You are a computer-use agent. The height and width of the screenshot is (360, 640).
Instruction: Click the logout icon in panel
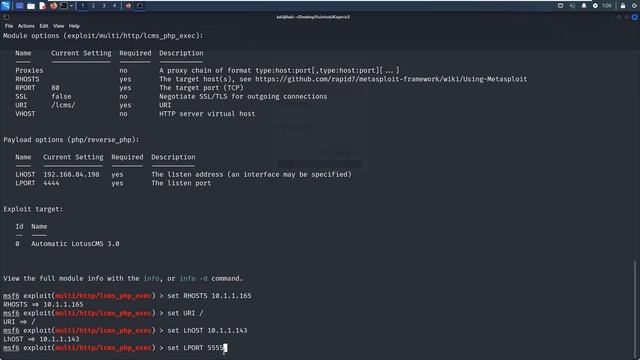(635, 6)
